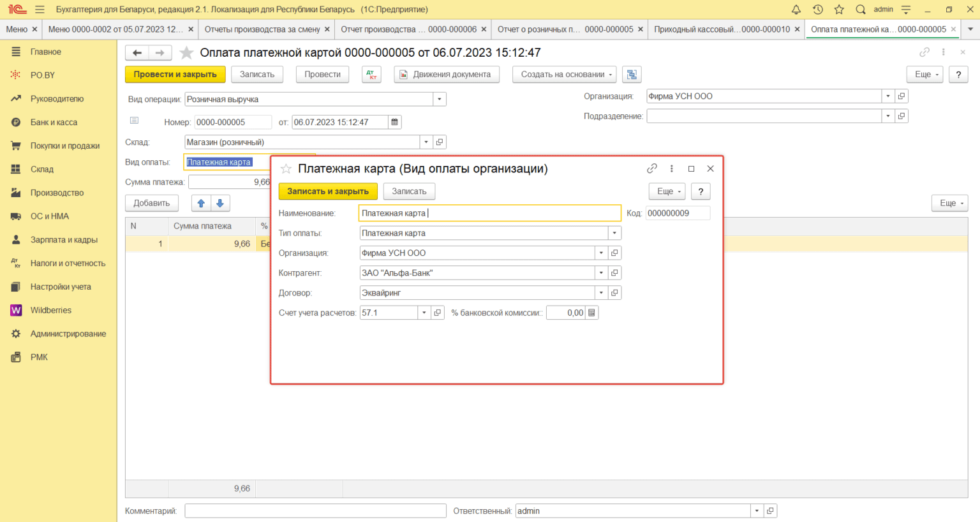Open Создать на основании dropdown menu
This screenshot has height=522, width=980.
[x=564, y=75]
